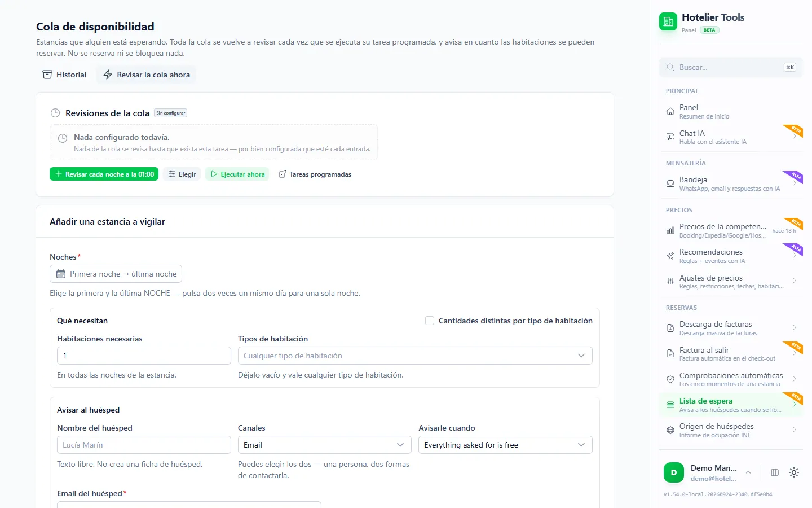This screenshot has height=508, width=812.
Task: Enable Cantidades distintas por tipo de habitación
Action: coord(430,321)
